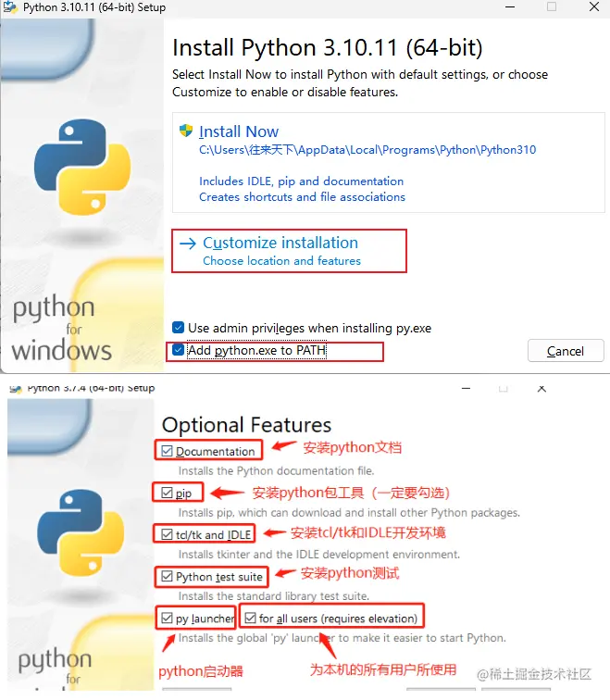
Task: Toggle Add python.exe to PATH checkbox
Action: 178,350
